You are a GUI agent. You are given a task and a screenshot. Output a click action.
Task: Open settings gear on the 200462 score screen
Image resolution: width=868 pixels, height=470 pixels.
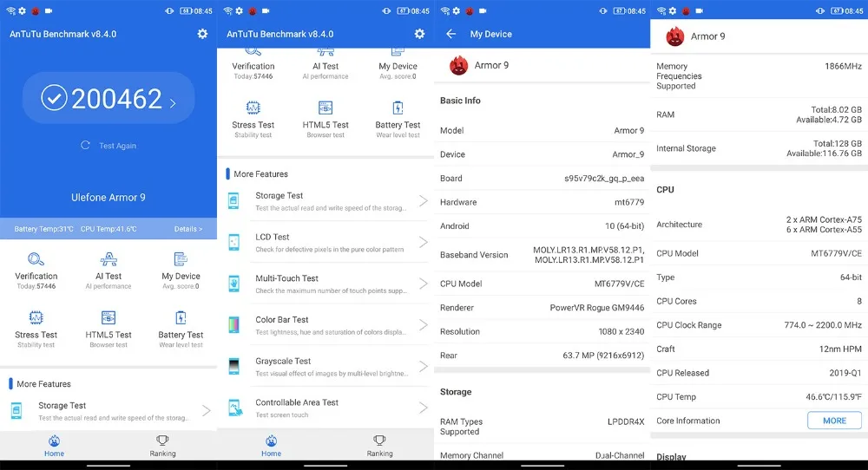click(x=202, y=34)
